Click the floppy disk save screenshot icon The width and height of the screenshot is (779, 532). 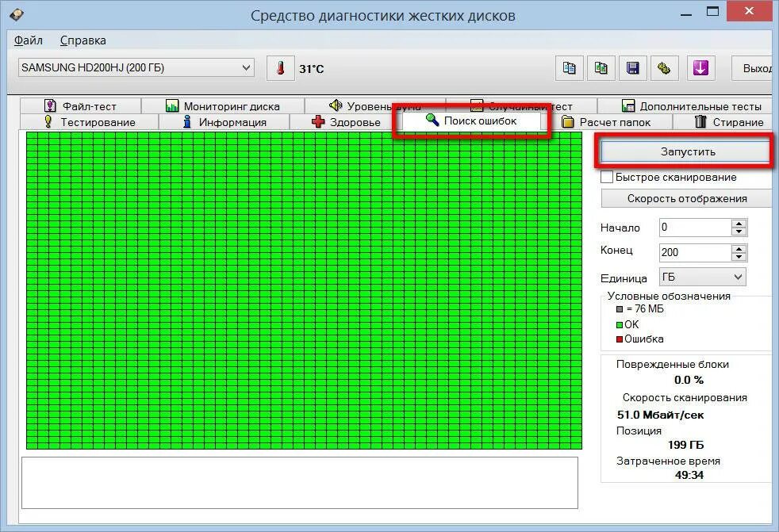632,68
